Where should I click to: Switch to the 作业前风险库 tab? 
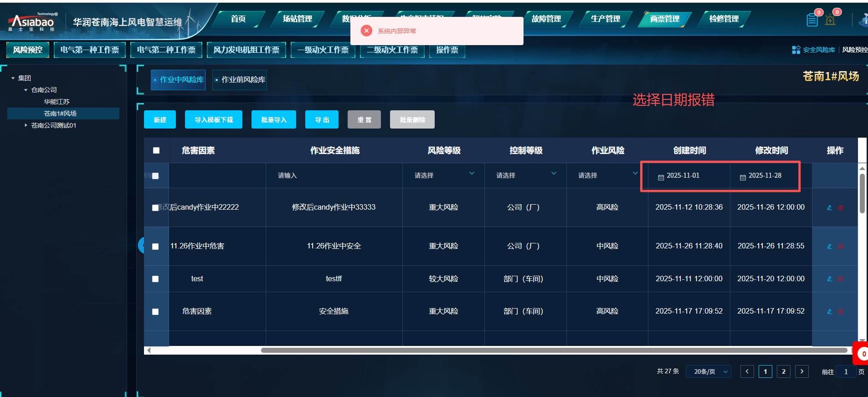point(240,80)
